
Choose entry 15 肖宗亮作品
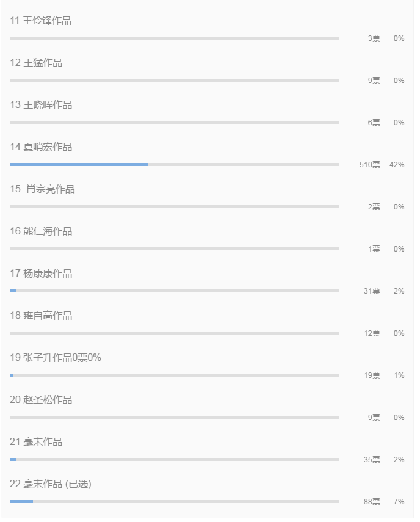[42, 189]
